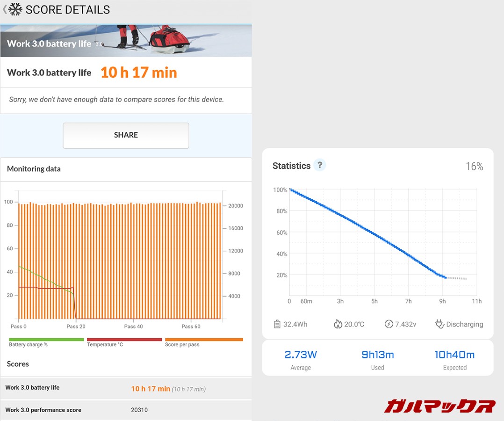Viewport: 504px width, 421px height.
Task: Click the snowflake logo in the header
Action: coord(16,9)
